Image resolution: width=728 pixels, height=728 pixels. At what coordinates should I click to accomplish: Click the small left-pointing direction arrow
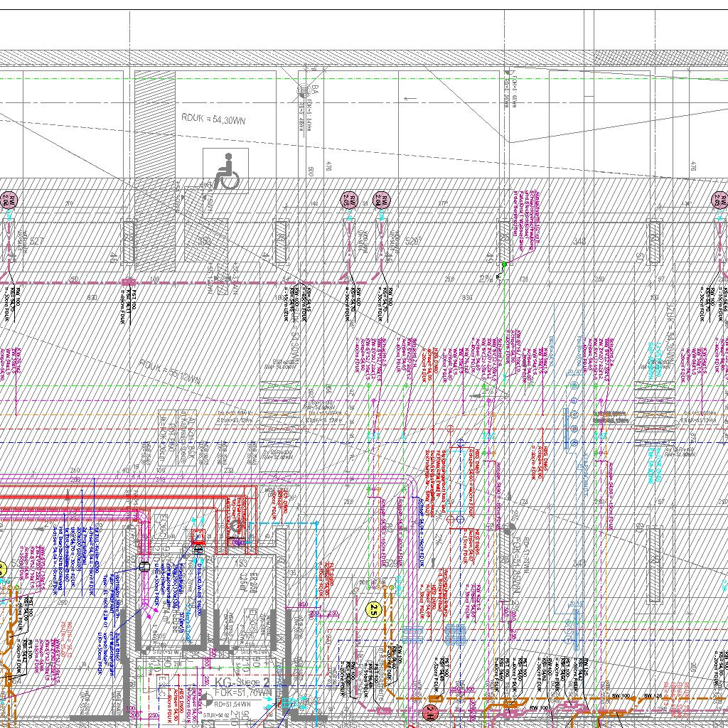(410, 98)
